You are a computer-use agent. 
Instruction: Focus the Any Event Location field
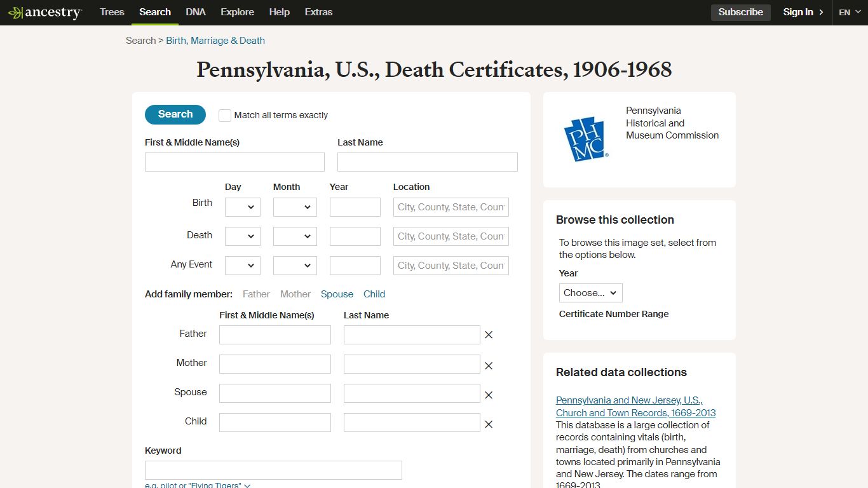451,266
